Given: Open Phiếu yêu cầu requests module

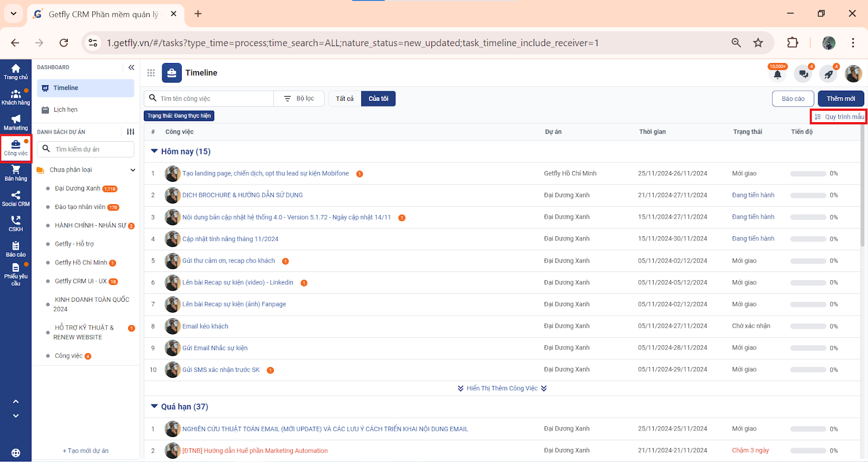Looking at the screenshot, I should point(16,275).
